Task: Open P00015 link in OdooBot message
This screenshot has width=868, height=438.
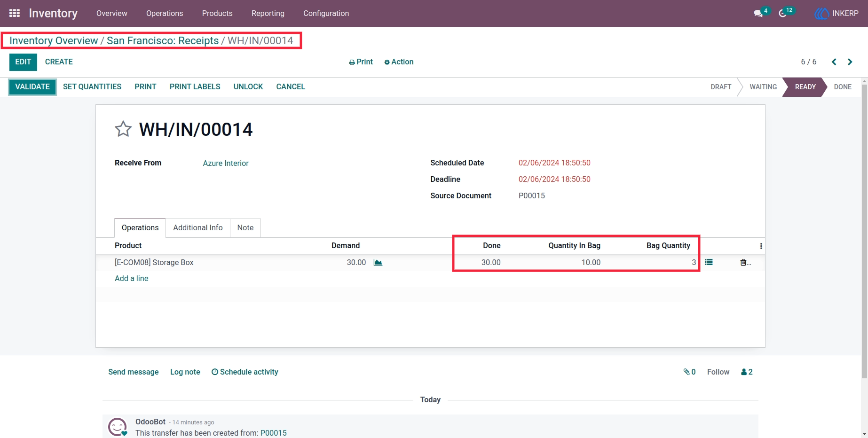Action: click(x=274, y=433)
